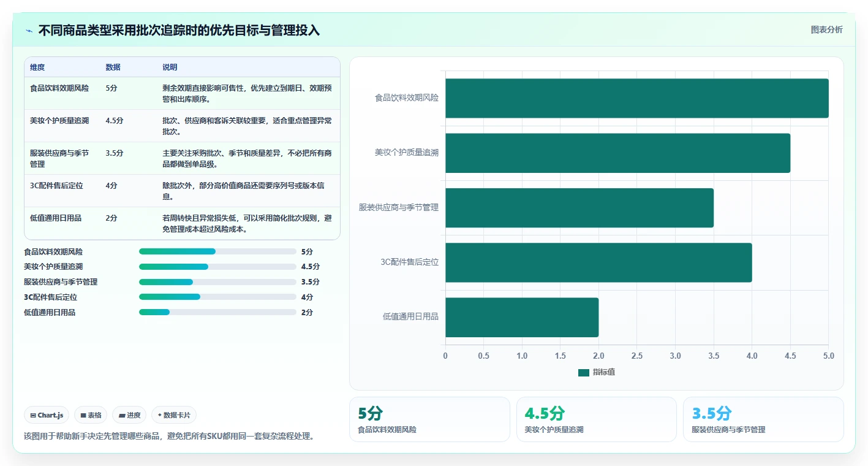Viewport: 868px width, 466px height.
Task: Click the Chart.js chip
Action: pyautogui.click(x=47, y=415)
